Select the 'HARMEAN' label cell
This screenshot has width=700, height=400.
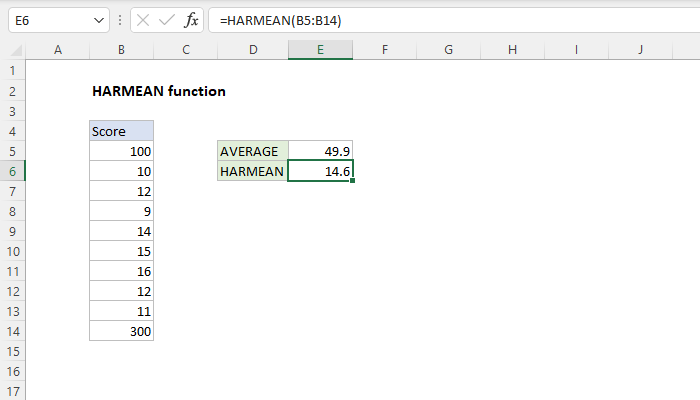tap(253, 171)
